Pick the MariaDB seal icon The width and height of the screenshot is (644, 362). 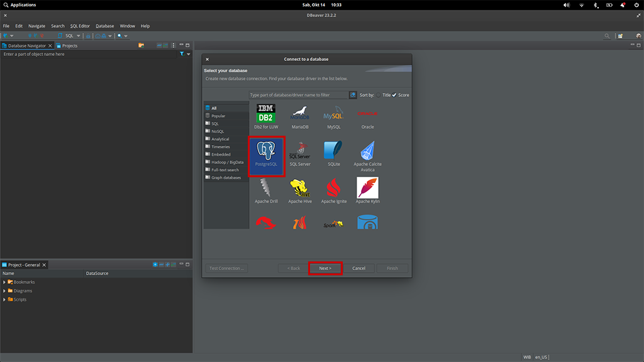tap(300, 116)
